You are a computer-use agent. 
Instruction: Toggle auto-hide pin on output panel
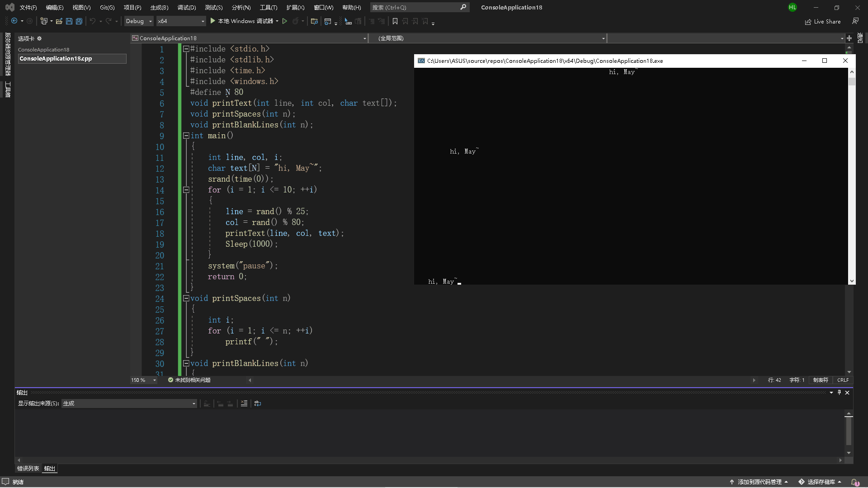point(839,393)
